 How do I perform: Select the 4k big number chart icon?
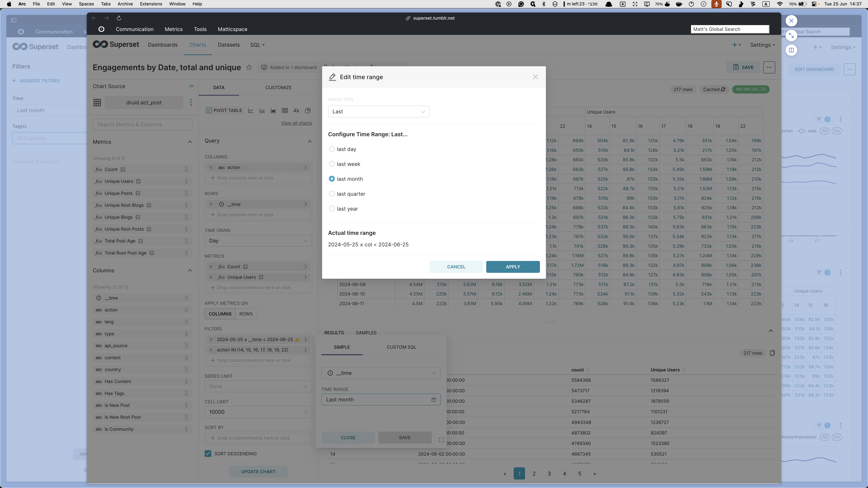(x=296, y=110)
